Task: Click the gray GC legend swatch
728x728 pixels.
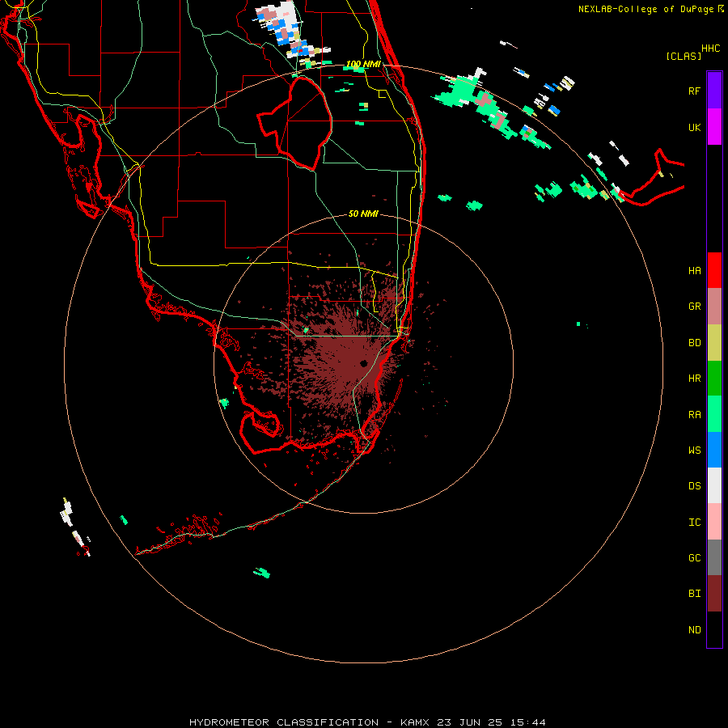Action: click(x=714, y=557)
